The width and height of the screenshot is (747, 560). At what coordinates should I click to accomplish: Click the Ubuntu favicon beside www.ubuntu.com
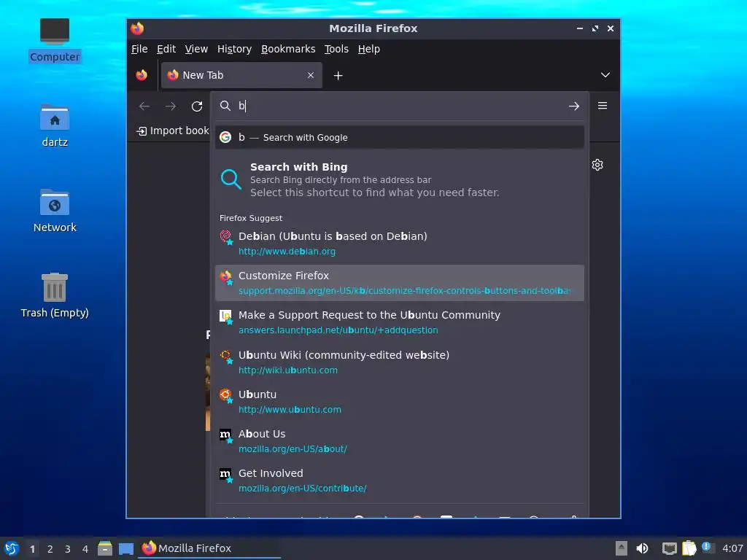[x=226, y=395]
